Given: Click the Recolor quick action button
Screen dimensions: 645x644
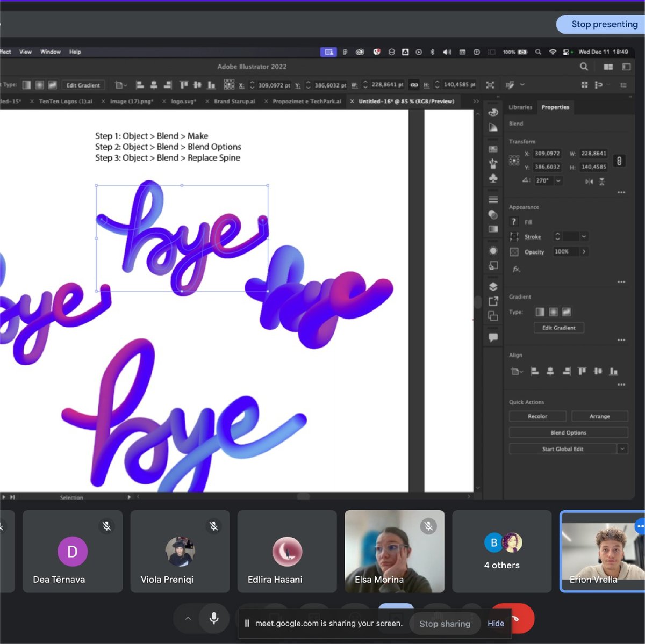Looking at the screenshot, I should click(537, 416).
